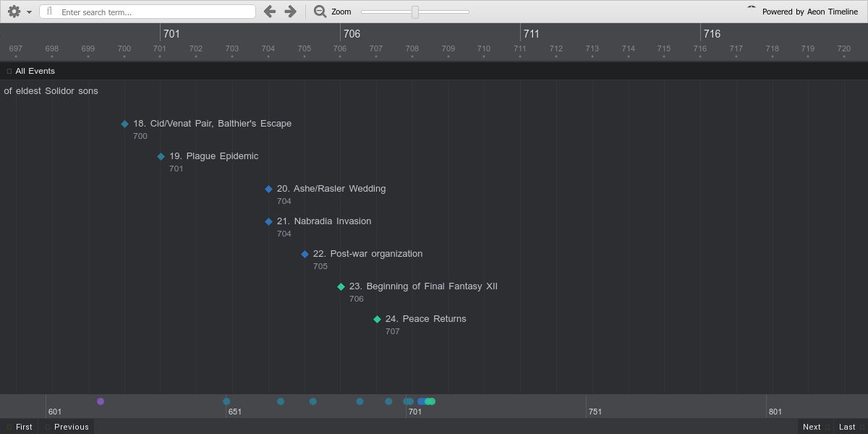Click the green dot on overview bar
868x434 pixels.
coord(431,401)
